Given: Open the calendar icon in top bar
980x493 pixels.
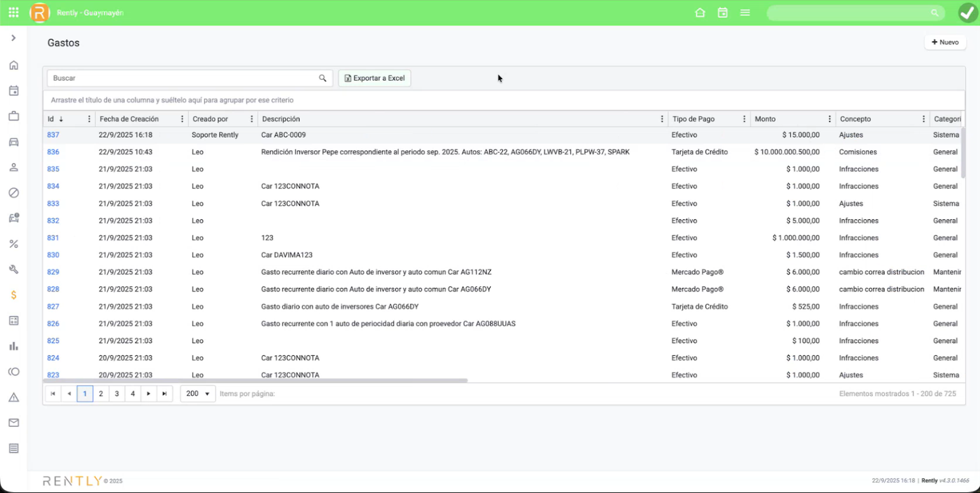Looking at the screenshot, I should (723, 13).
